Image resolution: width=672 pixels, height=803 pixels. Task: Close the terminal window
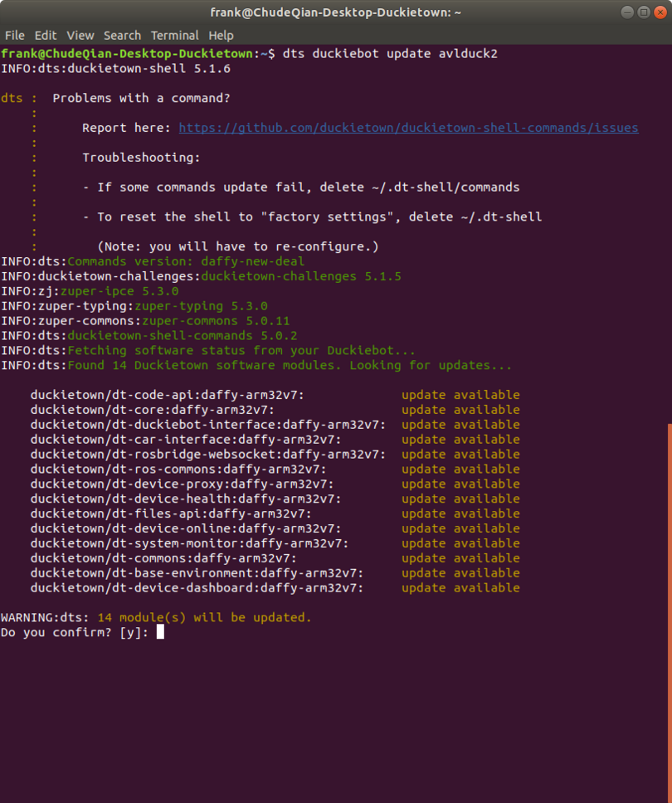[660, 12]
